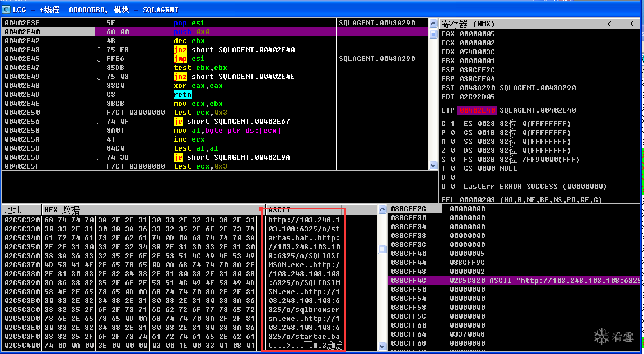
Task: Select the zero flag Z 0
Action: coord(448,151)
